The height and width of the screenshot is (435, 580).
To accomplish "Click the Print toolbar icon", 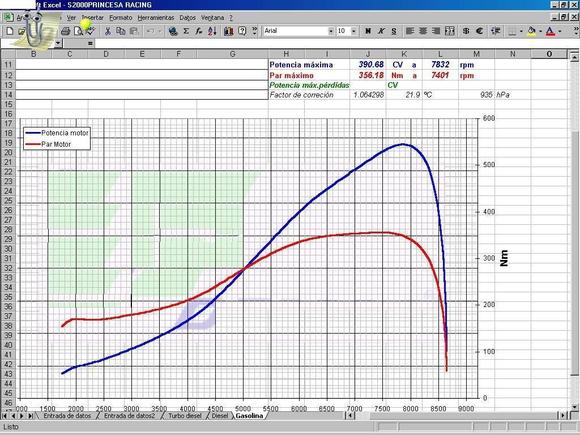I will (x=65, y=31).
